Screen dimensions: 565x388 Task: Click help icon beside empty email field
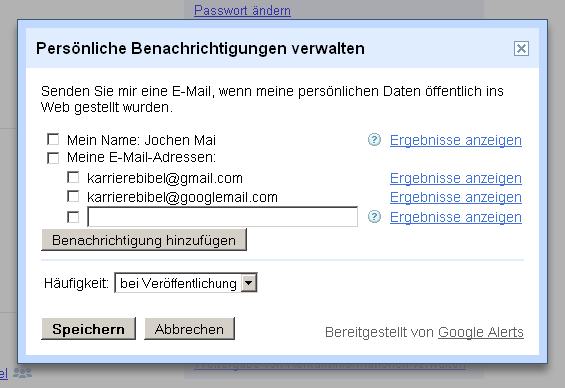pyautogui.click(x=374, y=217)
